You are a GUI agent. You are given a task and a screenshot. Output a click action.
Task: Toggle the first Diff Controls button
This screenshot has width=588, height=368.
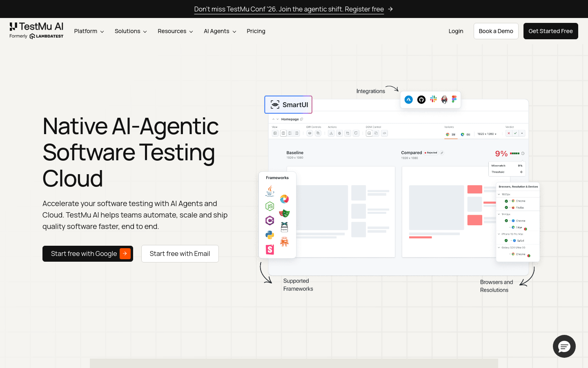click(310, 133)
